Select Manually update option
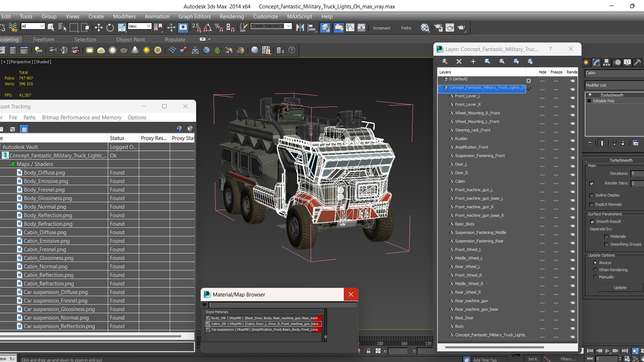Viewport: 644px width, 362px height. [595, 277]
